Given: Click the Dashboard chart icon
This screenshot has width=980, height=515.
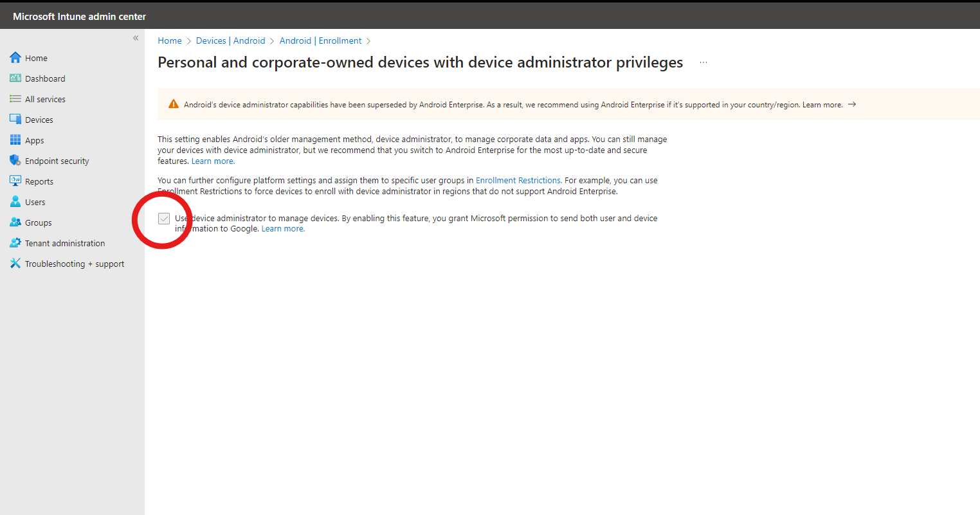Looking at the screenshot, I should [x=15, y=78].
